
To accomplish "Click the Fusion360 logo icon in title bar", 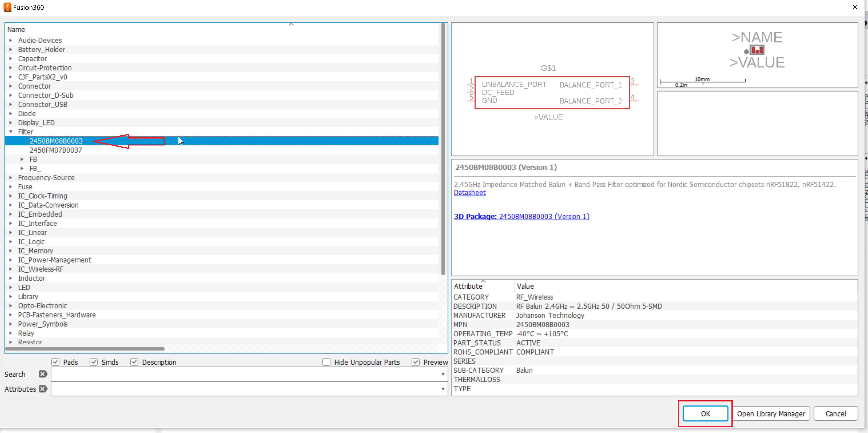I will [7, 7].
